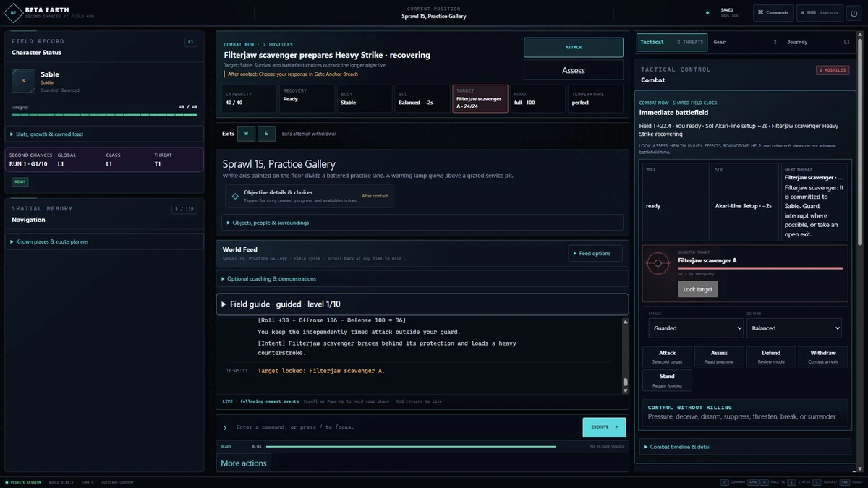Open the Journey tab
The image size is (868, 488).
click(818, 42)
